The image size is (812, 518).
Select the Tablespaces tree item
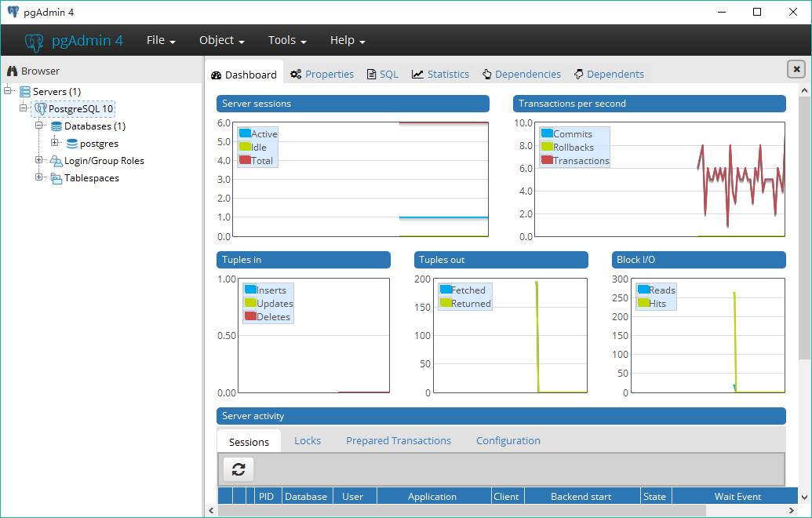(x=92, y=178)
